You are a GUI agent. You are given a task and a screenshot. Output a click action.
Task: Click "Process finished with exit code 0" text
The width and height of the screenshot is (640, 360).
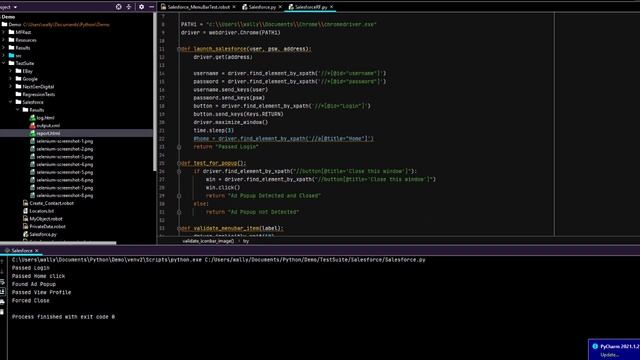63,317
